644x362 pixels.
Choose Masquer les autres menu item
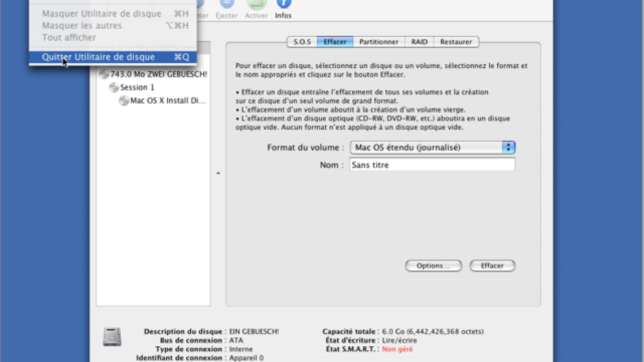tap(113, 25)
